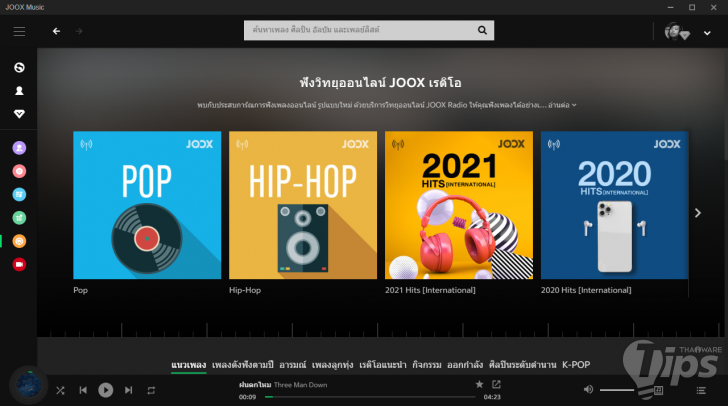Screen dimensions: 728x406
Task: Go back with the left arrow
Action: click(x=56, y=31)
